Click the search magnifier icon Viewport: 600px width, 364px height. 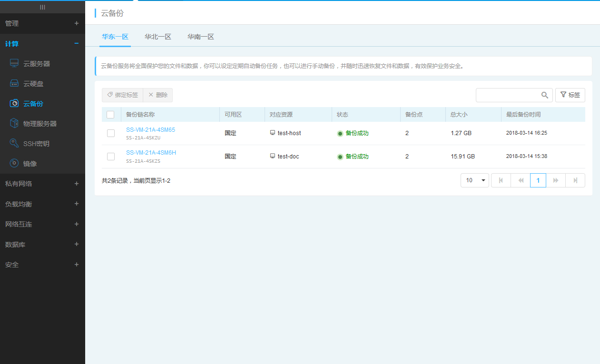click(545, 95)
